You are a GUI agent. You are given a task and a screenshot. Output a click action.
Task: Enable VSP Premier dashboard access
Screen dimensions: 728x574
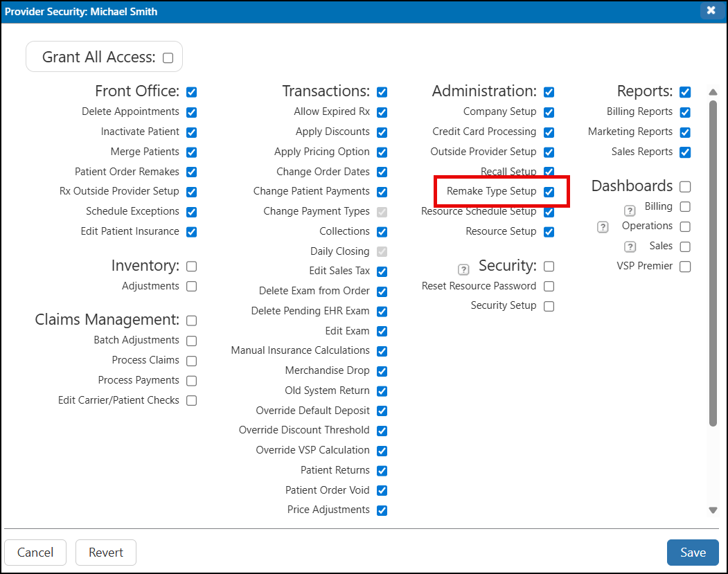click(685, 267)
